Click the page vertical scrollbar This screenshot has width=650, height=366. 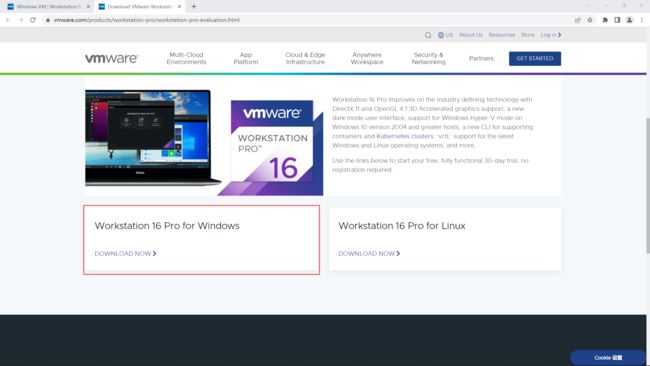[x=648, y=185]
